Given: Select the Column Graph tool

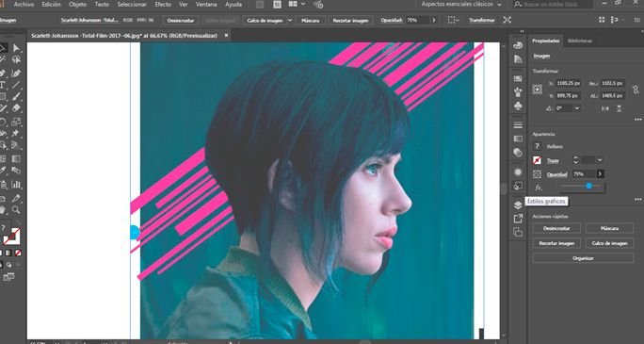Looking at the screenshot, I should pyautogui.click(x=16, y=185).
